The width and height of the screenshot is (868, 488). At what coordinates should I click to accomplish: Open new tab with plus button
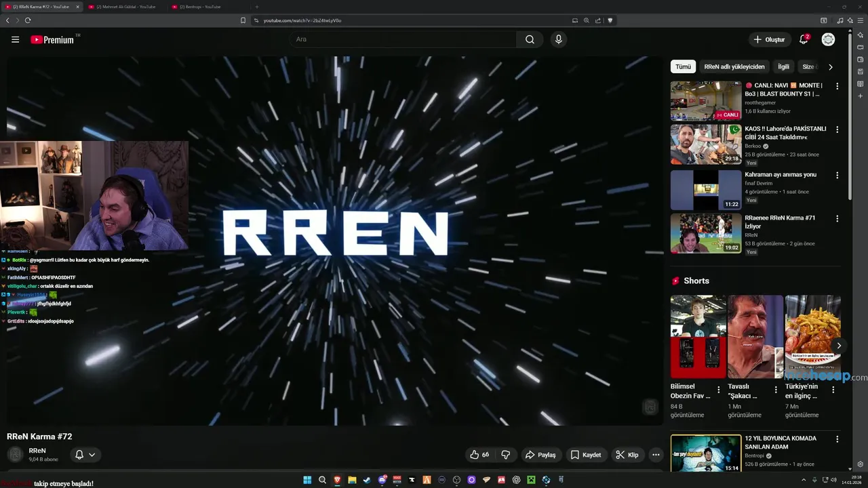coord(256,7)
